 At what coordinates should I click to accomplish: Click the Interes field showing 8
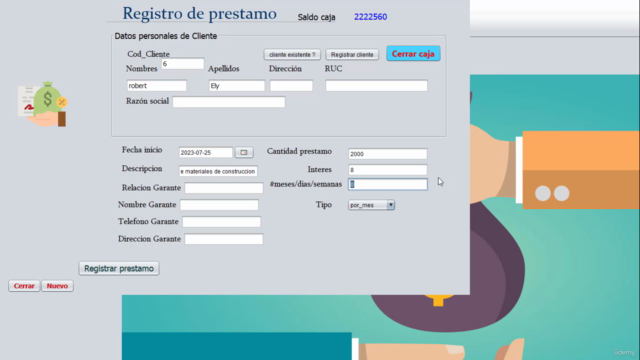click(388, 170)
